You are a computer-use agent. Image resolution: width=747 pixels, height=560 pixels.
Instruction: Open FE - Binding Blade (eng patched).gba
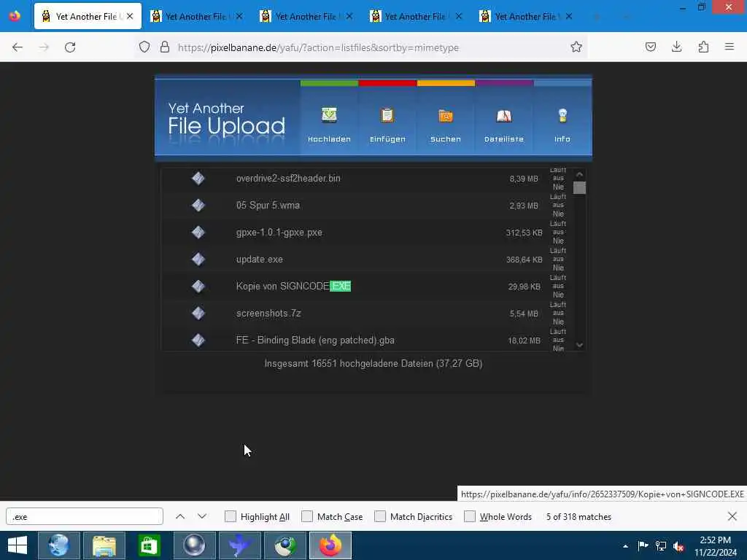[x=315, y=341]
